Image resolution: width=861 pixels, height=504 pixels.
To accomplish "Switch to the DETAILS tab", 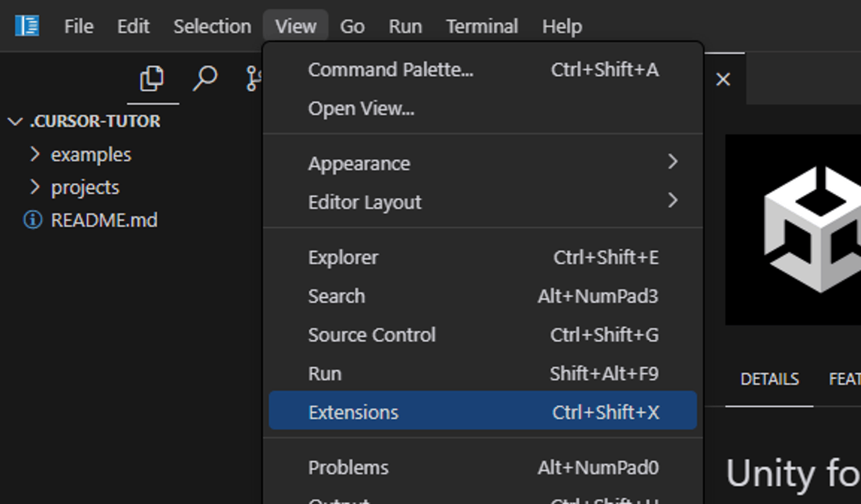I will point(769,379).
